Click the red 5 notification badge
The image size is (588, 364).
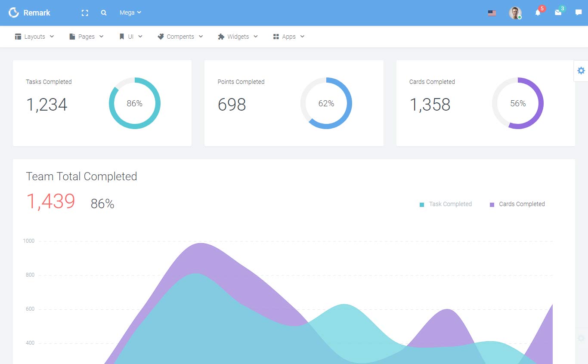pyautogui.click(x=542, y=8)
